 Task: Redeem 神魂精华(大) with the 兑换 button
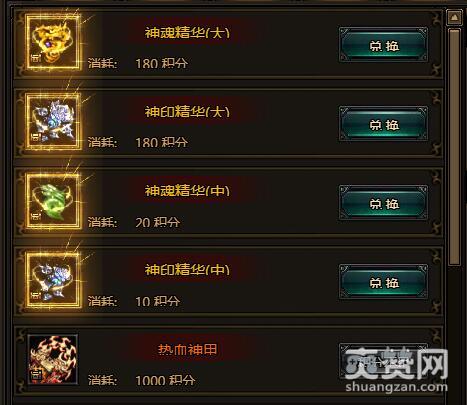coord(383,45)
